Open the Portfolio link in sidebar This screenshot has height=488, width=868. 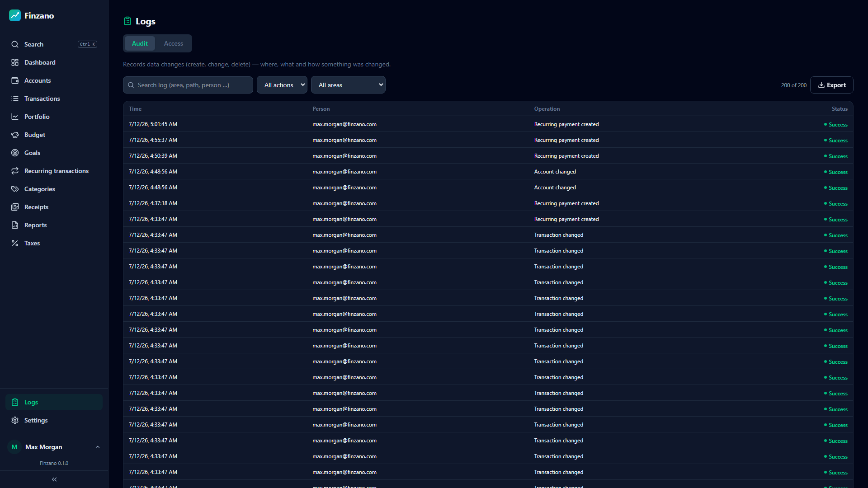[x=54, y=117]
